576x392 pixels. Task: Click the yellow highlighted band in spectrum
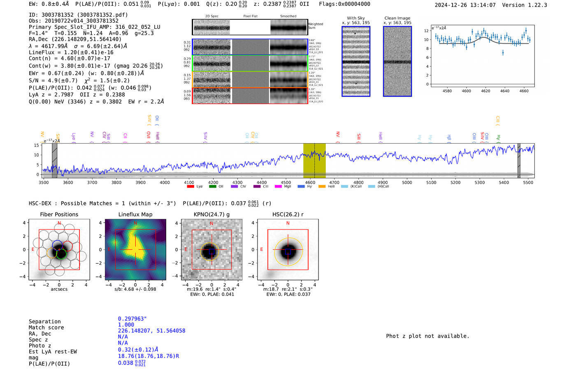point(314,160)
